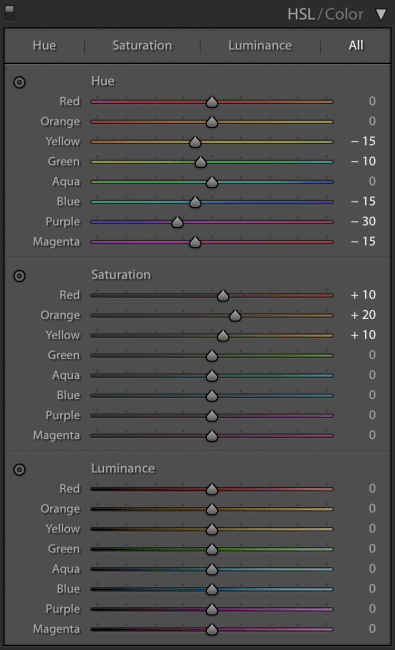Image resolution: width=395 pixels, height=650 pixels.
Task: Click the Orange label in Saturation section
Action: [x=60, y=315]
